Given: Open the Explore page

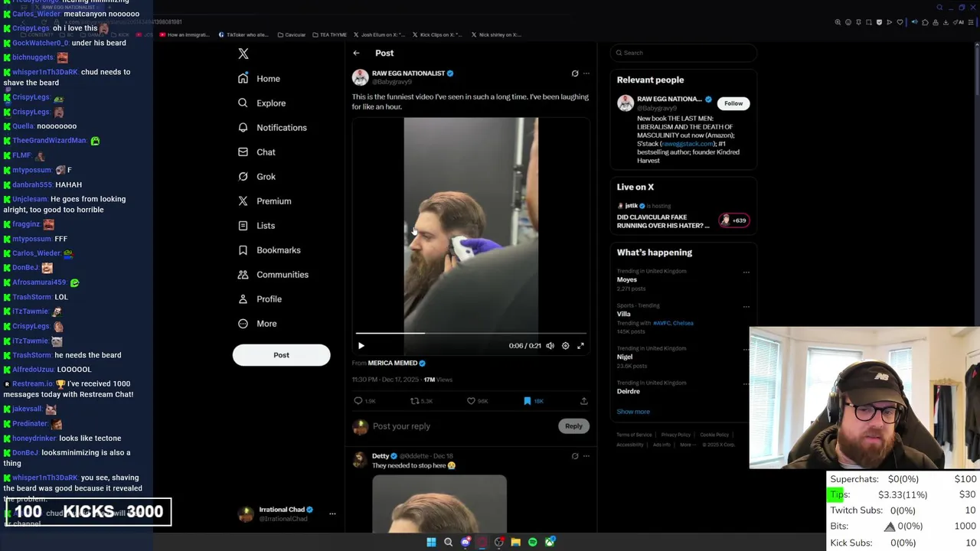Looking at the screenshot, I should click(261, 103).
